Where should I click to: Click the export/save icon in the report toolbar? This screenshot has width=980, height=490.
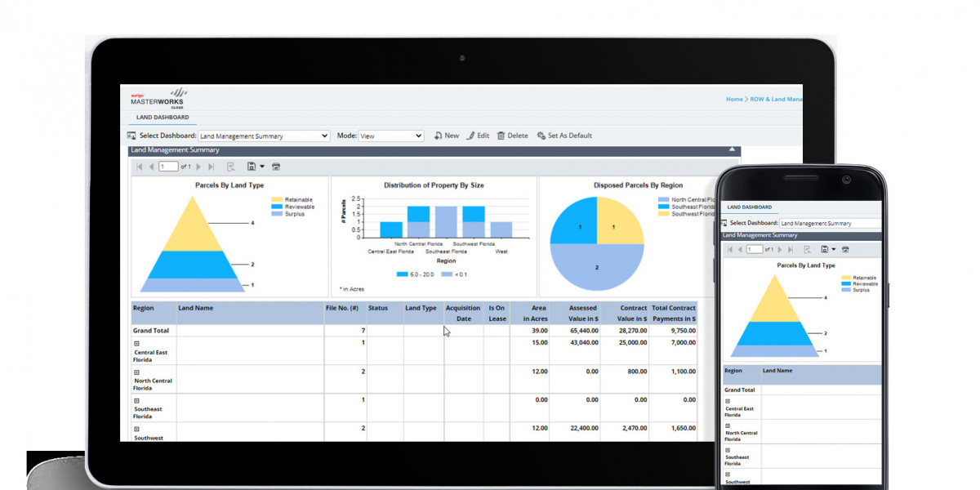(251, 167)
